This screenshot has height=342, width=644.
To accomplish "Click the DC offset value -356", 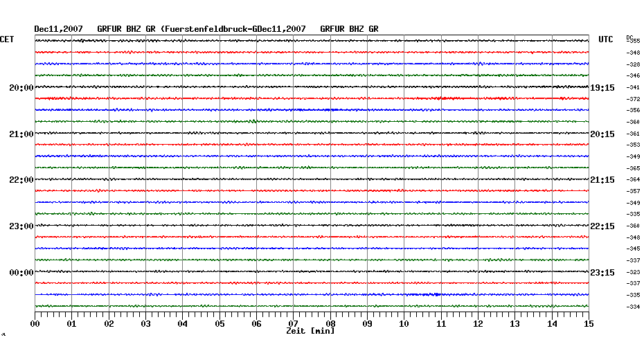I will click(634, 111).
